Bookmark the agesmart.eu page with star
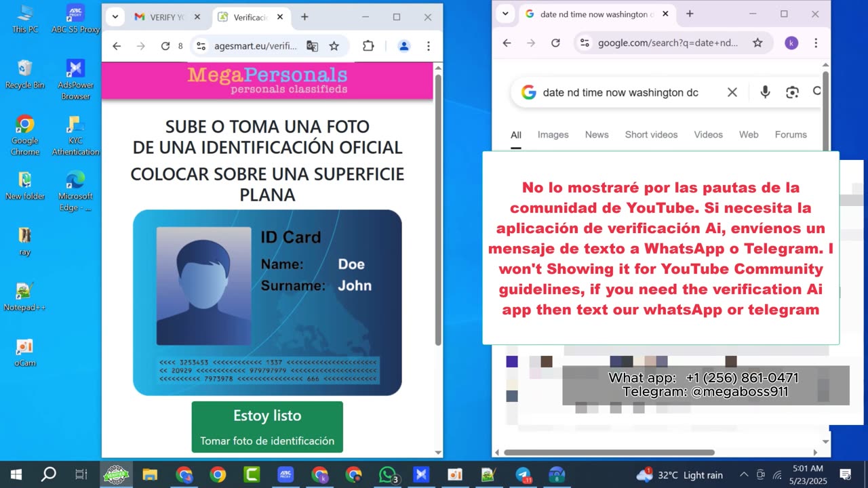 tap(334, 46)
